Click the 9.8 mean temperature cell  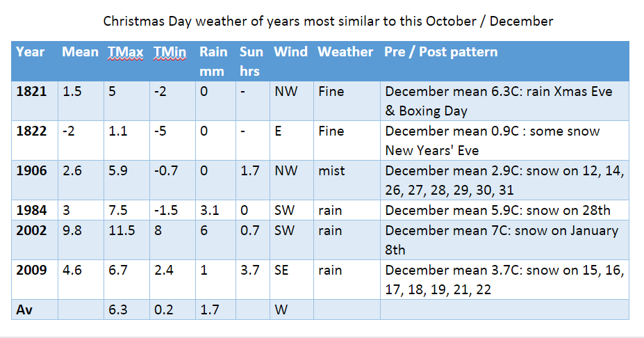coord(72,230)
